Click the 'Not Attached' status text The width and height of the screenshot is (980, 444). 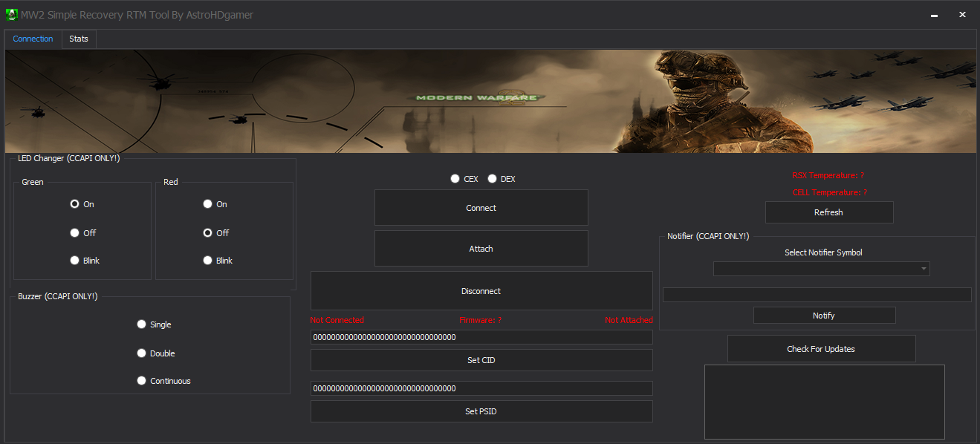(629, 320)
